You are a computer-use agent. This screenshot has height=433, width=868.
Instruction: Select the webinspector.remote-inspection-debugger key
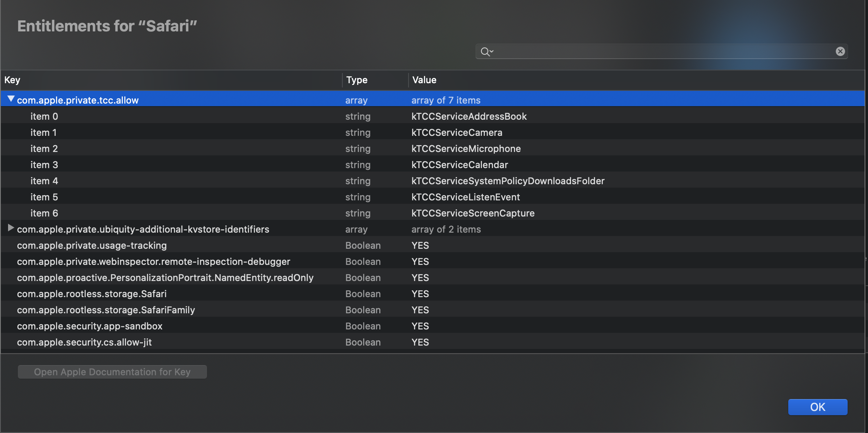coord(154,261)
